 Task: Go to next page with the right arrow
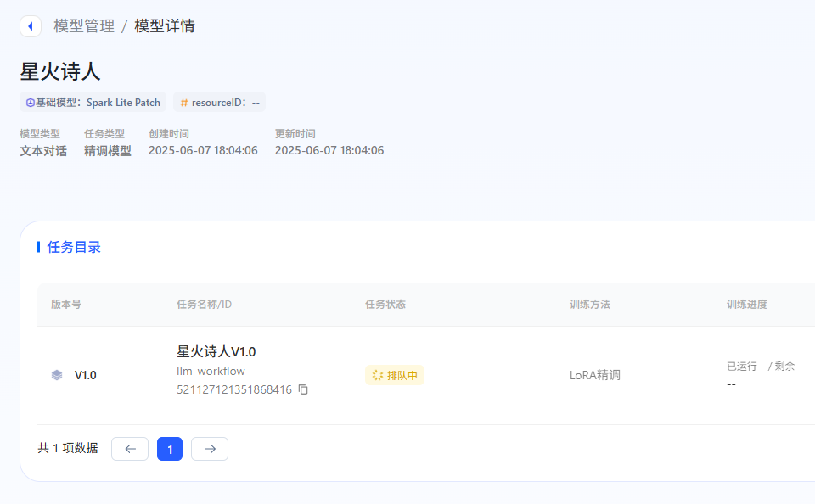pyautogui.click(x=209, y=448)
